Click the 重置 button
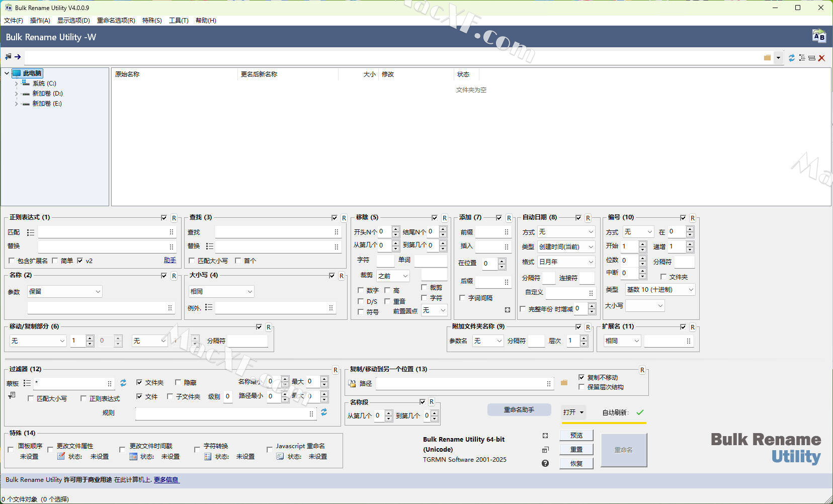 (576, 449)
